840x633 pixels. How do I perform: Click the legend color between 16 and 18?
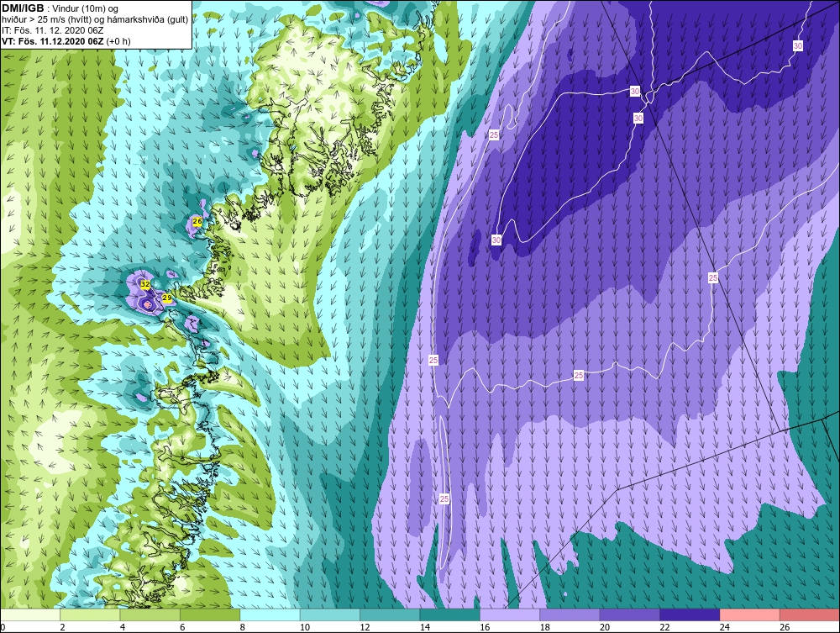coord(511,615)
